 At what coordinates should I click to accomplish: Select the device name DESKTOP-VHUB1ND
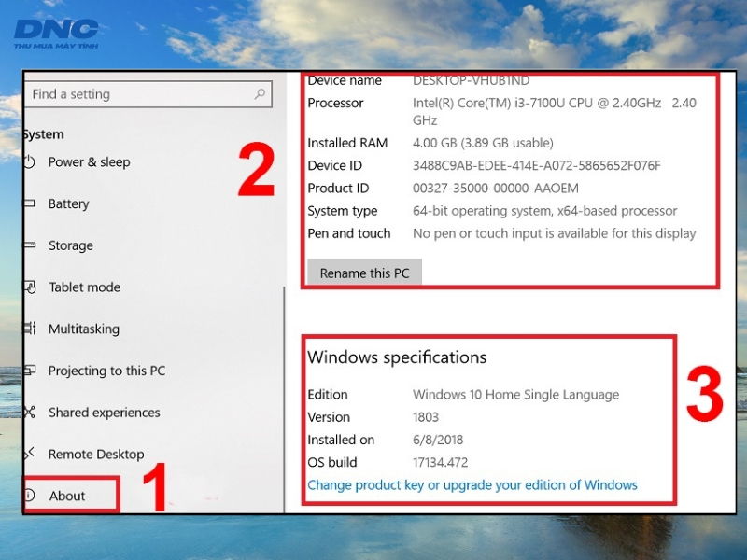471,80
